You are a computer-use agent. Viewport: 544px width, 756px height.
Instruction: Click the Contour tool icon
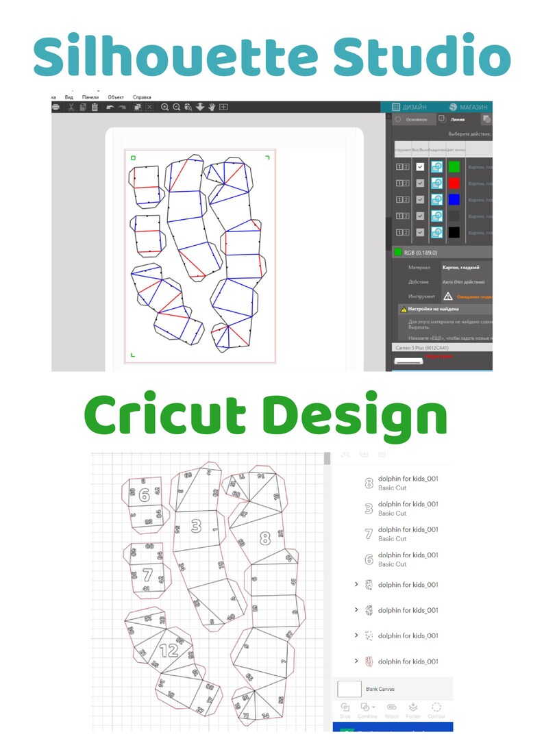[x=436, y=707]
